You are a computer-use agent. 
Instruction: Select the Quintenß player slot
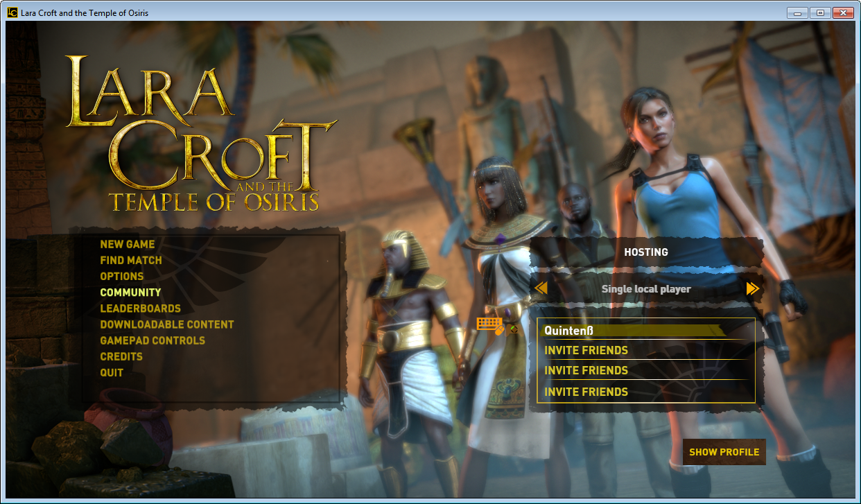646,330
